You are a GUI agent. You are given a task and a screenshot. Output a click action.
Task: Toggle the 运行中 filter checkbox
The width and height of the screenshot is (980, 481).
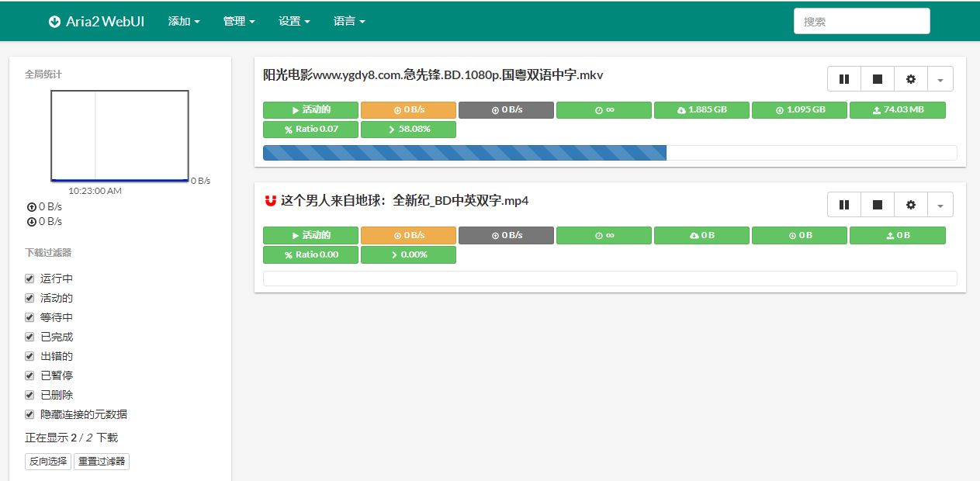pos(29,279)
